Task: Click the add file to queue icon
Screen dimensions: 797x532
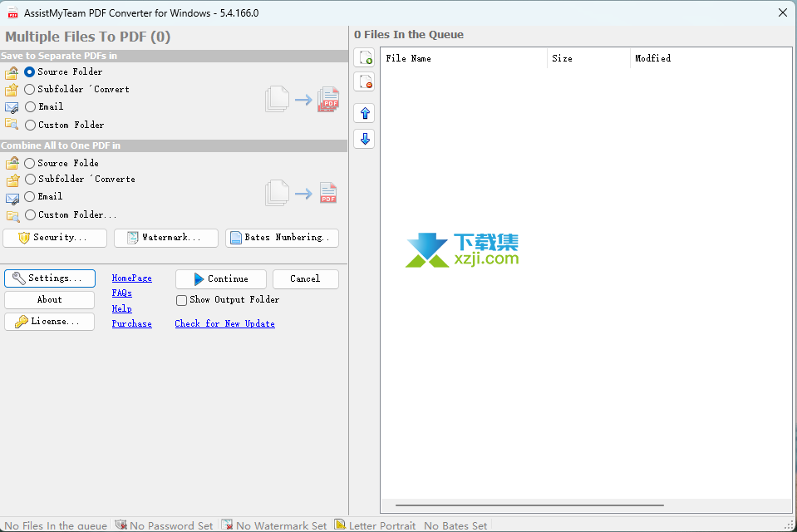Action: click(x=365, y=57)
